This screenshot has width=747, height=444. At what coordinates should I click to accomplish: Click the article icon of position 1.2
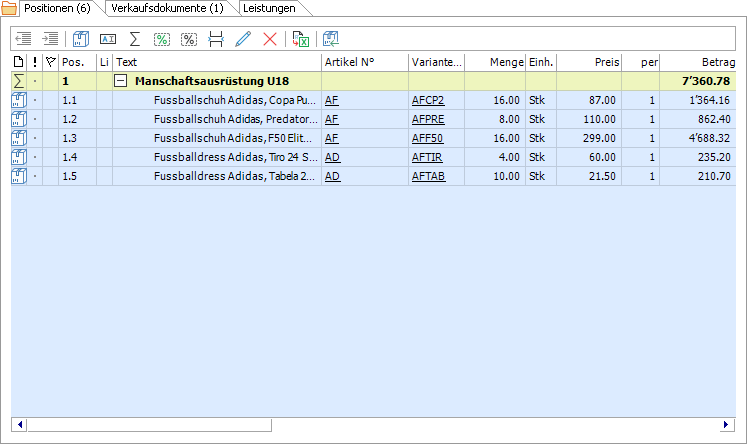tap(19, 119)
